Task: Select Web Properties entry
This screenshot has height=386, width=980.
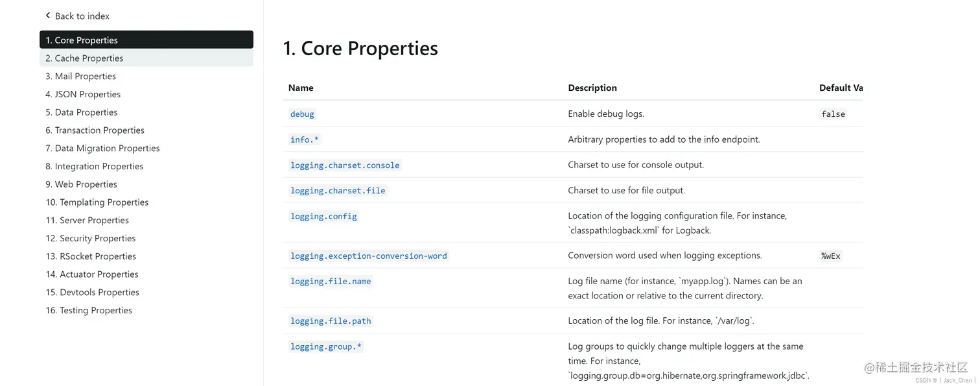Action: (81, 184)
